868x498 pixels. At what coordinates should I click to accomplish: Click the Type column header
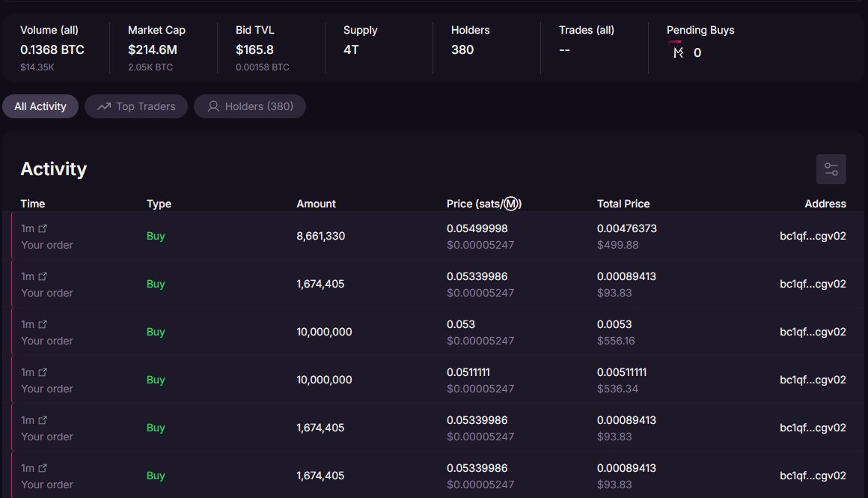(159, 204)
